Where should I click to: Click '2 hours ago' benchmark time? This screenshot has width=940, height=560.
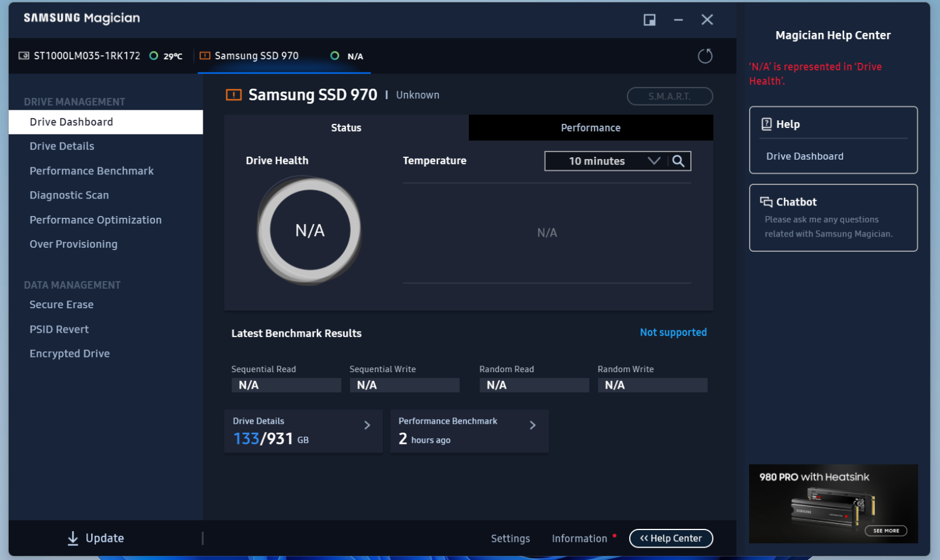click(x=424, y=439)
